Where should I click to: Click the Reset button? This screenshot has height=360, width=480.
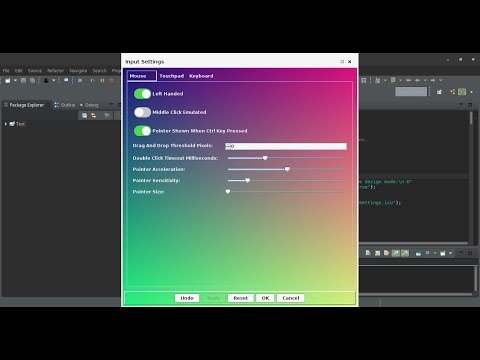click(x=241, y=298)
